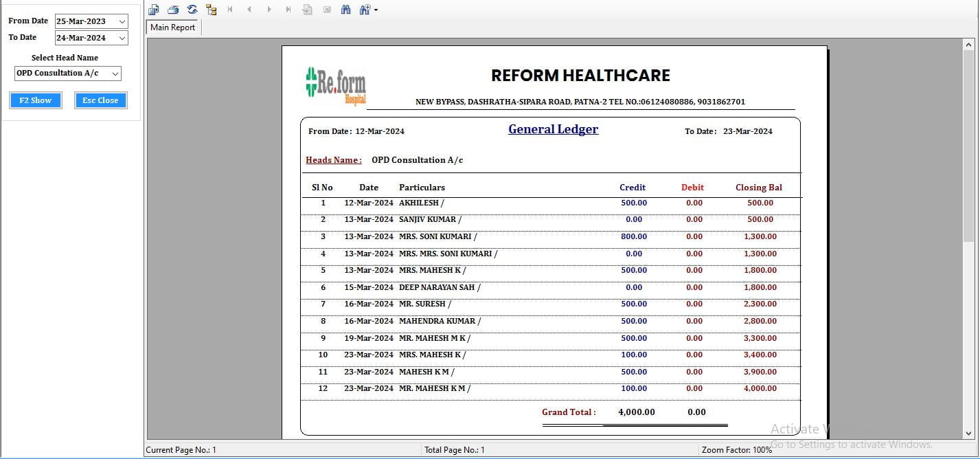Click the Esc Close button

100,100
